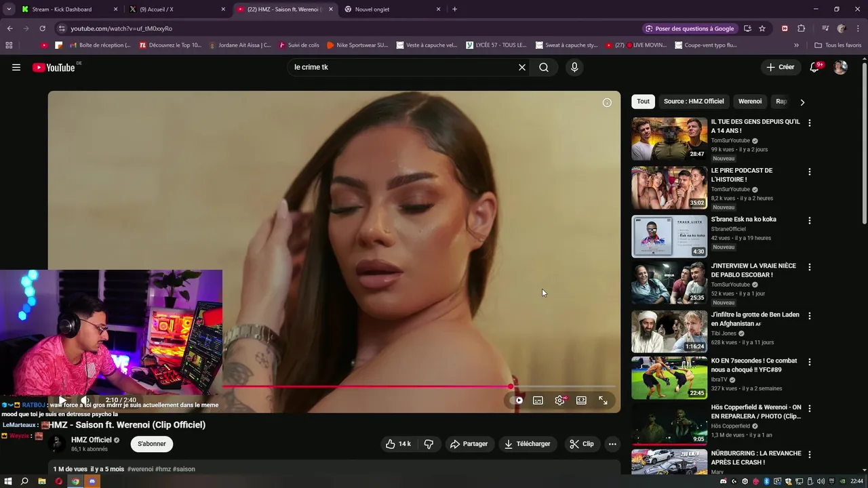Screen dimensions: 868x488
Task: Open the Windows Start menu
Action: (8, 481)
